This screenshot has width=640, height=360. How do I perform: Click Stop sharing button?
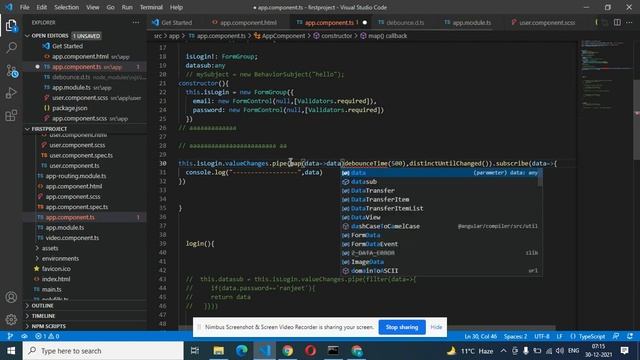click(x=402, y=327)
